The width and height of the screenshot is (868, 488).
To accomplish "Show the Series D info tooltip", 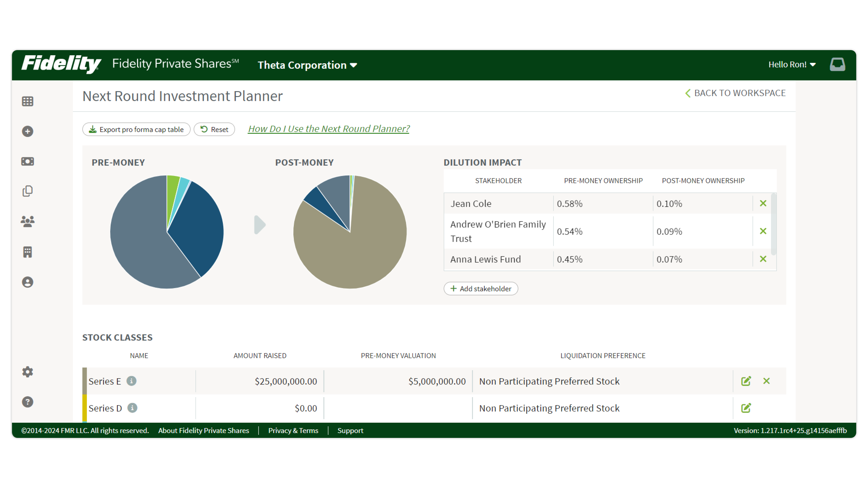I will (x=132, y=408).
